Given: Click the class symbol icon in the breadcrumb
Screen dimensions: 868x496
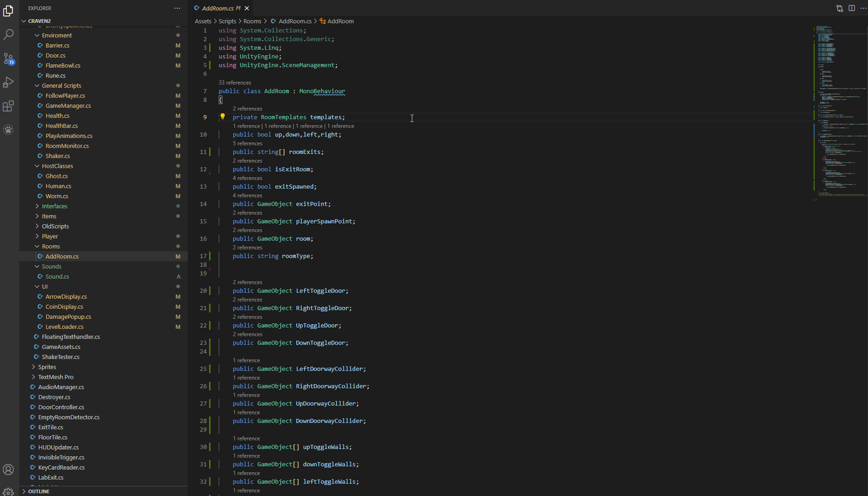Looking at the screenshot, I should coord(323,21).
